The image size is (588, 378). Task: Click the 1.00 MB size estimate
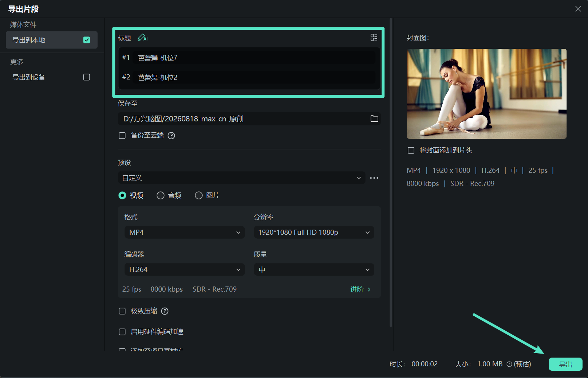coord(490,364)
